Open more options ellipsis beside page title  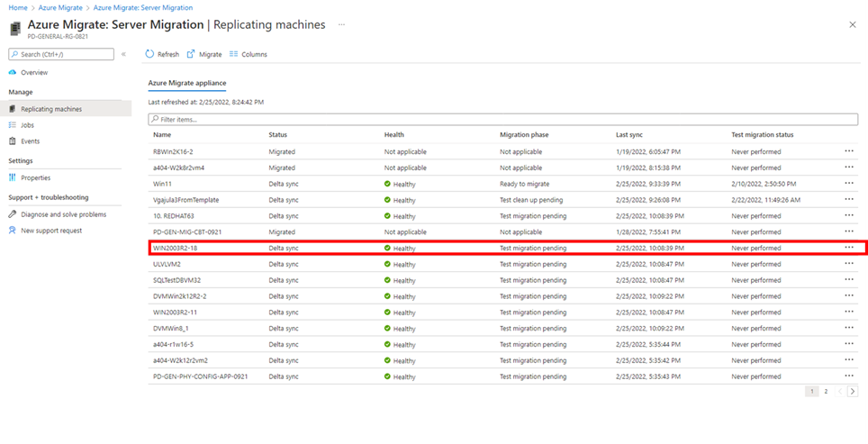[341, 25]
